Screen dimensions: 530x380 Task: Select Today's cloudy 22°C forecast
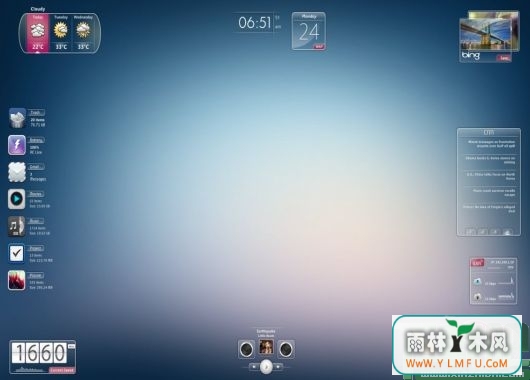coord(38,33)
